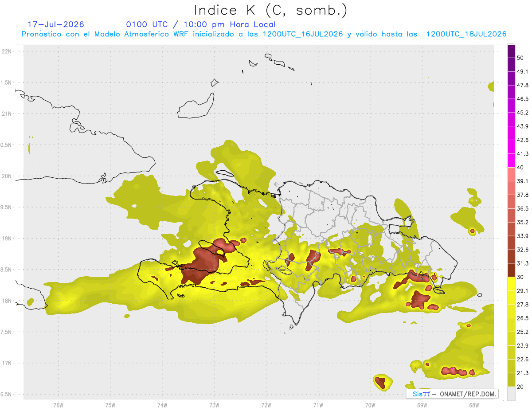Click the '39.1' color scale value
532x411 pixels.
[523, 181]
